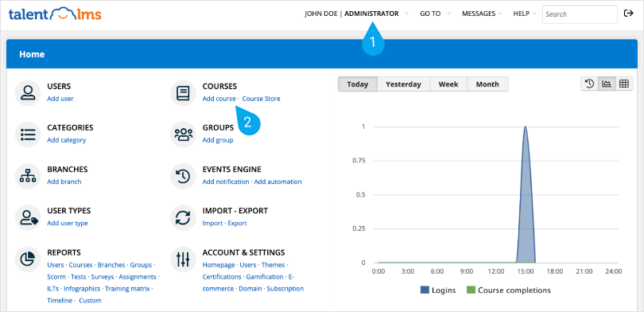Click the Account & Settings sliders icon

tap(183, 259)
